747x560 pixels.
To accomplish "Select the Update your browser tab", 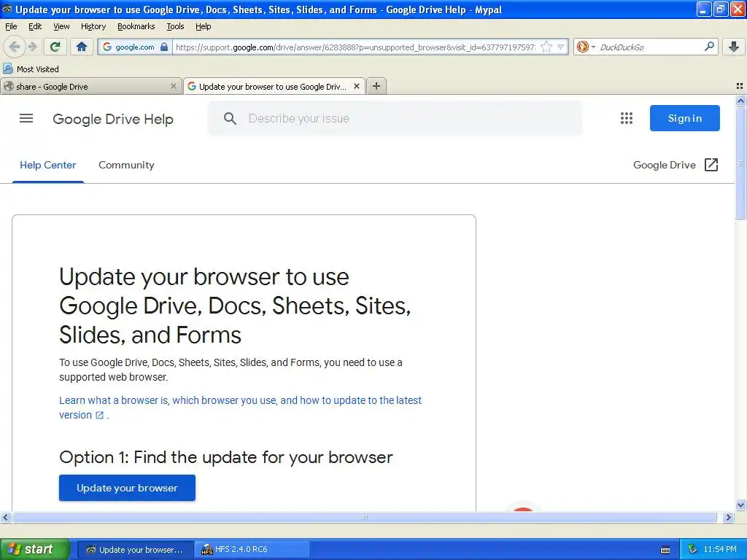I will click(x=274, y=86).
